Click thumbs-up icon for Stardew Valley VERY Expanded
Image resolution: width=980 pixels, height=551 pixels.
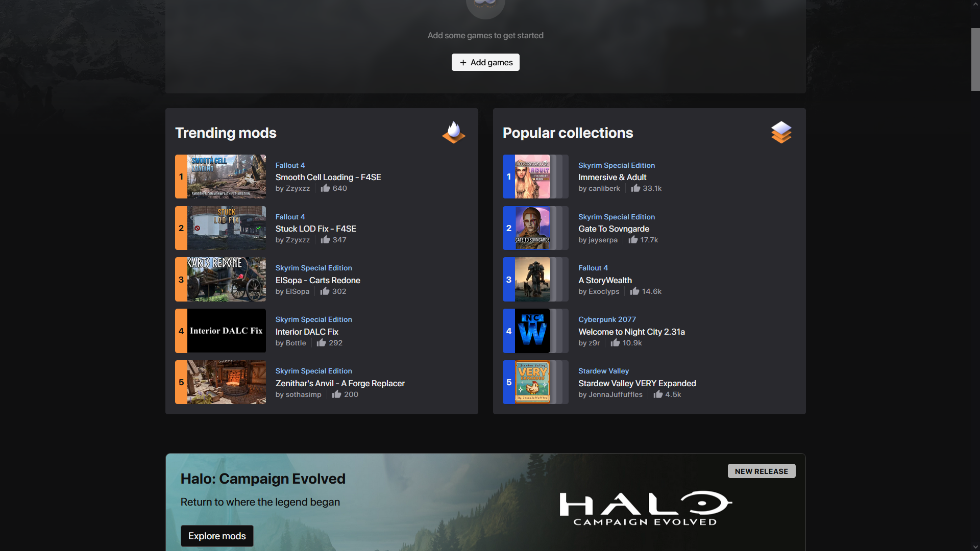(658, 394)
